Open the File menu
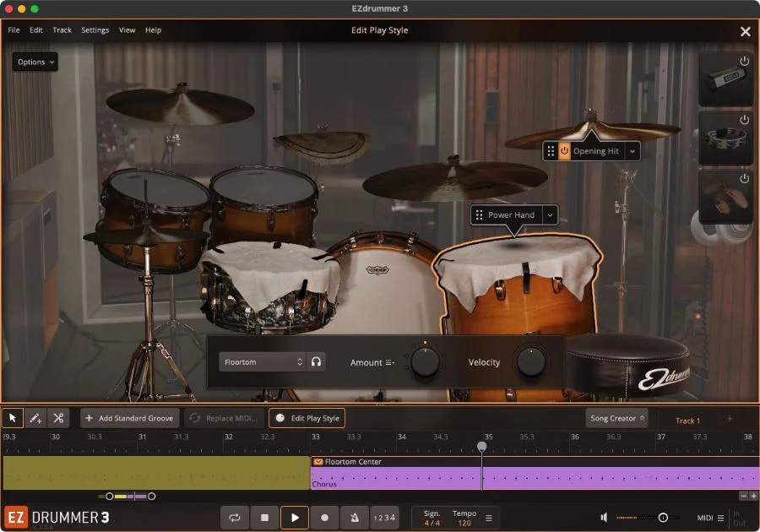 tap(14, 30)
